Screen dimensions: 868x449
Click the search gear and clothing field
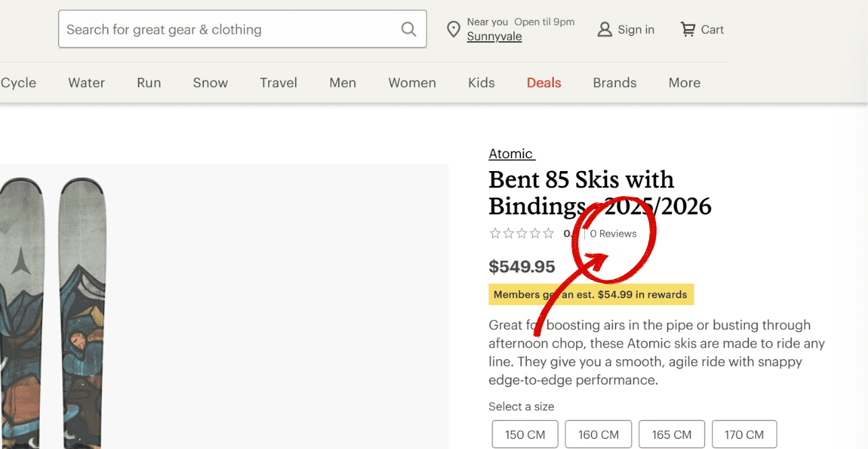(230, 29)
